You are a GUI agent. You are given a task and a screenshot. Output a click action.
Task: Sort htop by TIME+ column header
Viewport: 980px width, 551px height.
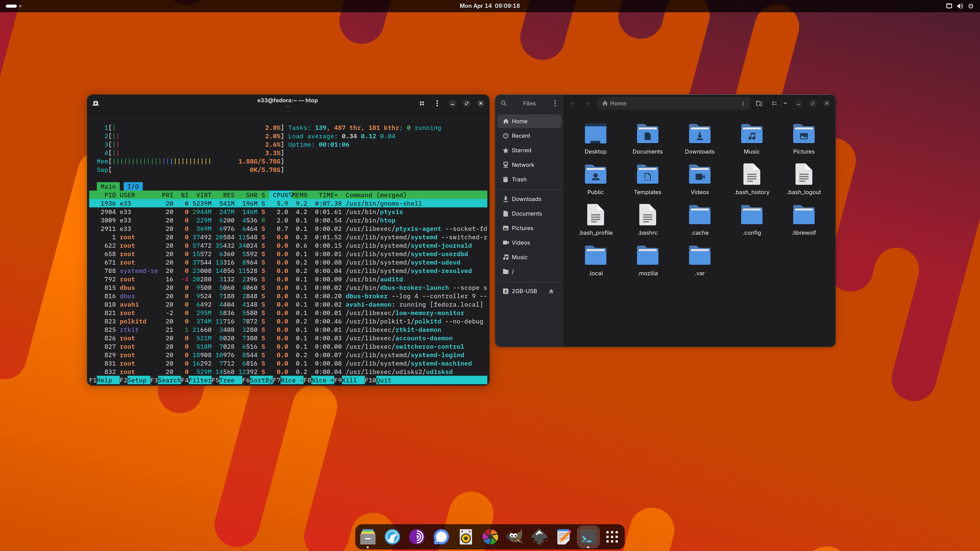point(328,195)
